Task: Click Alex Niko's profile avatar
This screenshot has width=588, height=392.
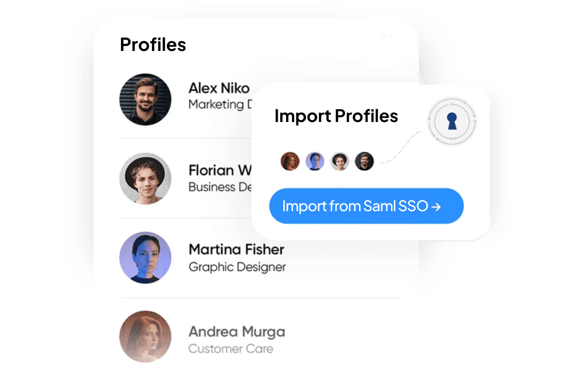Action: [145, 99]
